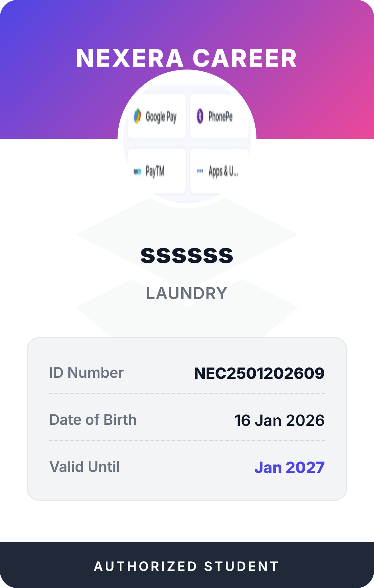Select the PhonePe text label

coord(220,117)
